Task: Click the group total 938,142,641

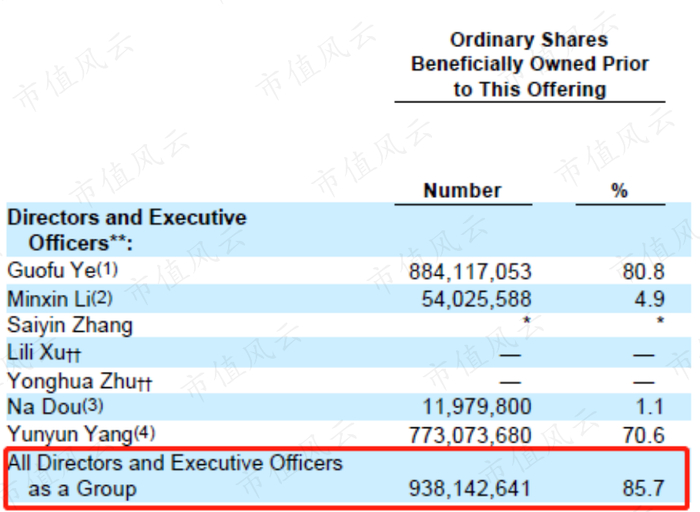Action: 470,489
